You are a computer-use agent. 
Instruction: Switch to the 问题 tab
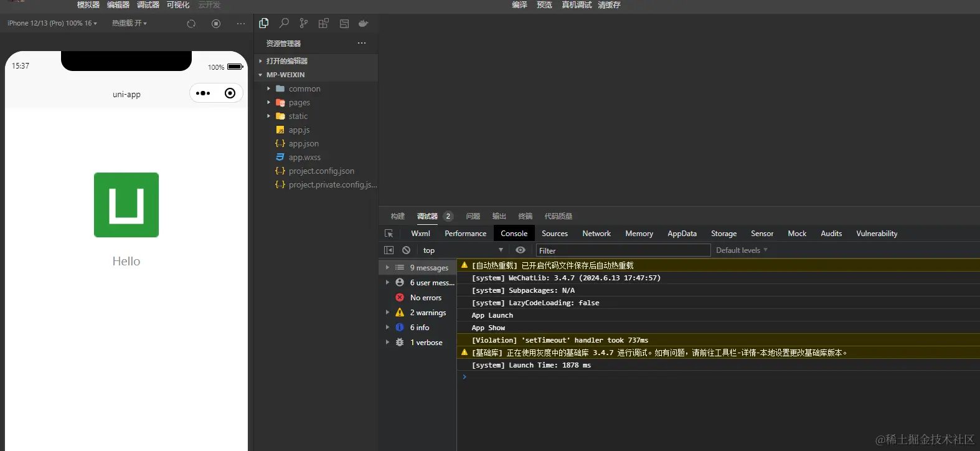point(473,216)
